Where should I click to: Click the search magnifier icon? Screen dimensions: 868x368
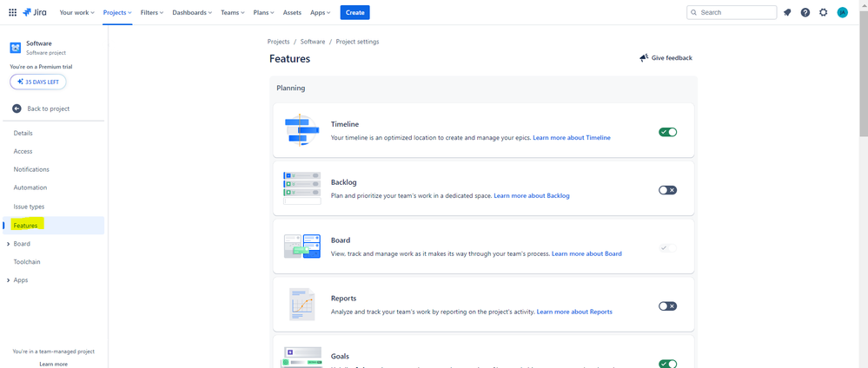tap(694, 12)
